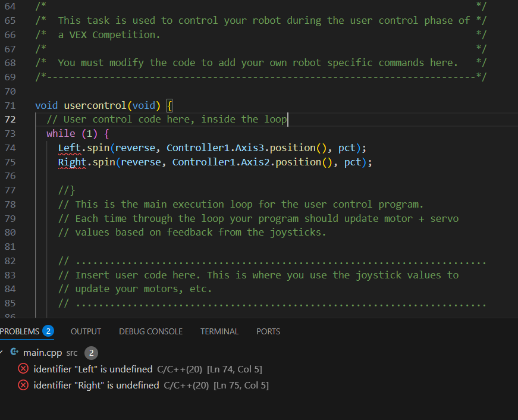This screenshot has width=518, height=420.
Task: Click the error count badge beside main.cpp src
Action: [91, 353]
